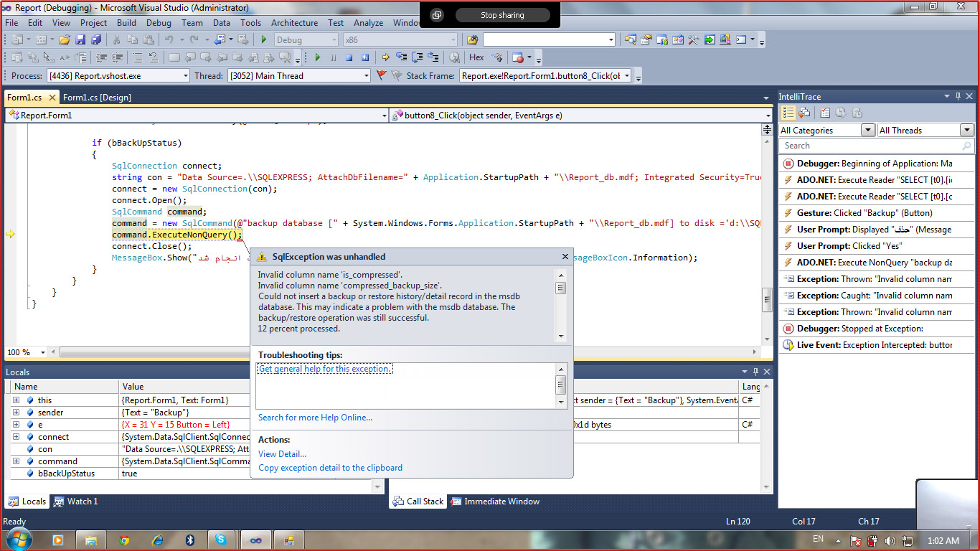Expand the 'this' variable in Locals
The image size is (980, 551).
point(16,400)
